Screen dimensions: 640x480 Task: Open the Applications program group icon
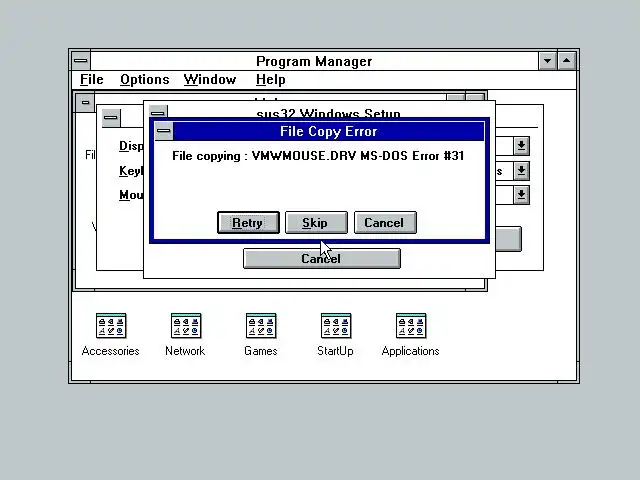411,326
